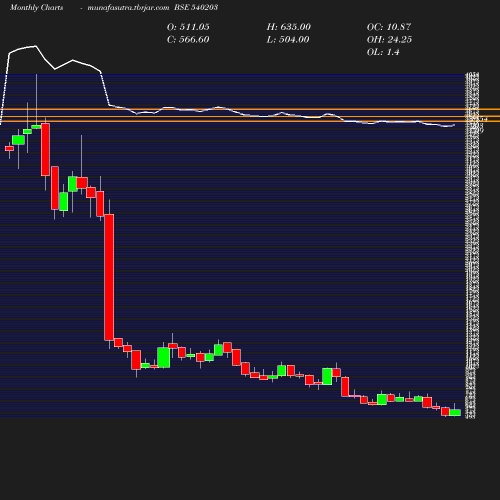The height and width of the screenshot is (500, 500).
Task: Click the 'BSE 540203' symbol text
Action: [196, 7]
